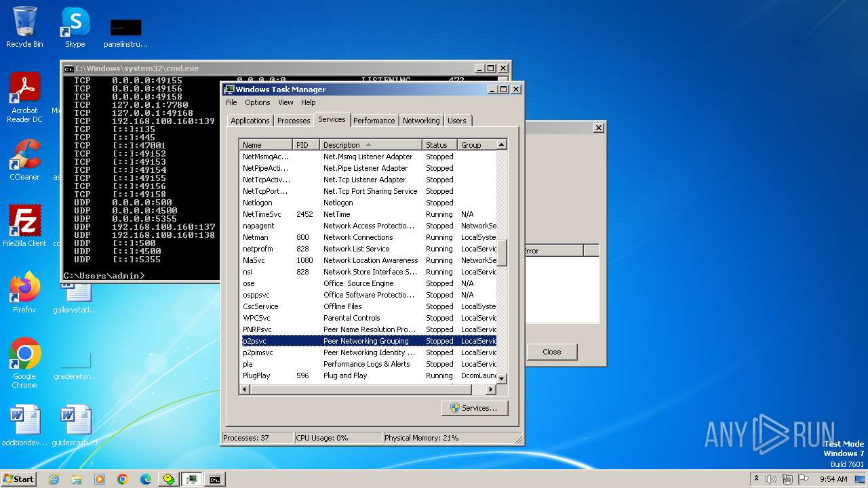The height and width of the screenshot is (488, 868).
Task: Sort services by the Group column
Action: click(477, 145)
